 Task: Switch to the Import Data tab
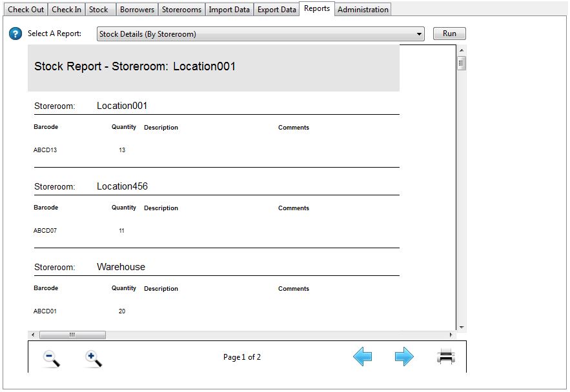(229, 10)
